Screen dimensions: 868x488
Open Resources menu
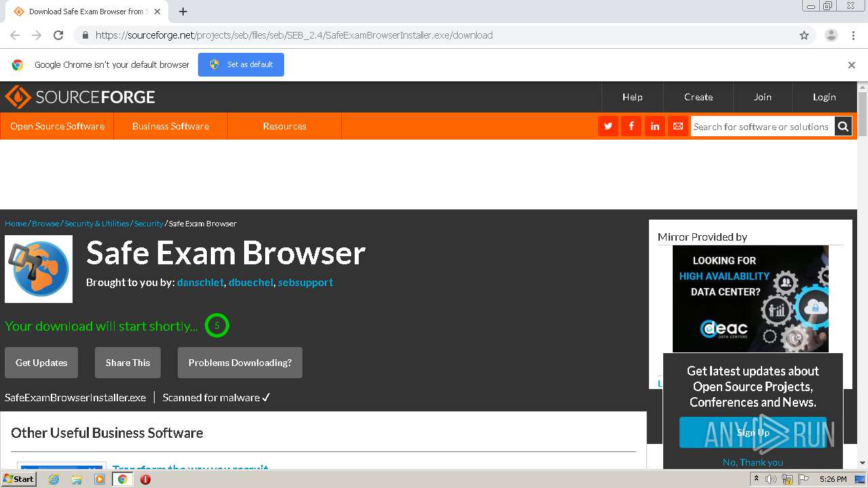(x=285, y=126)
